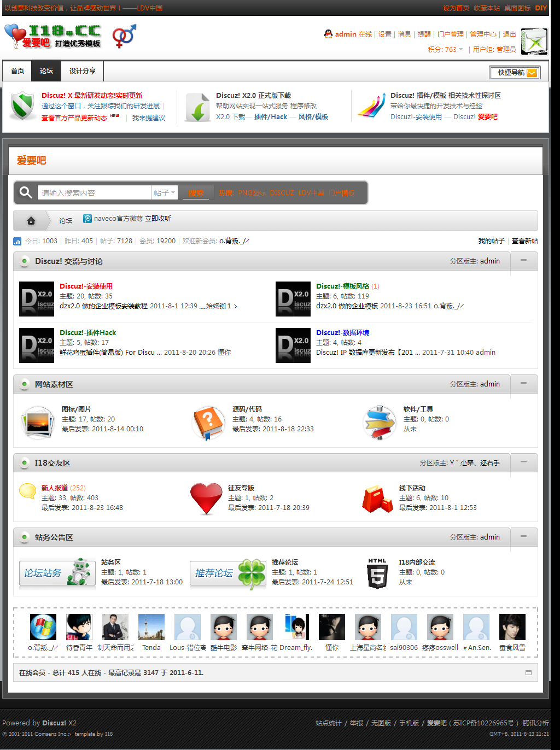Screen dimensions: 560x750
Task: Collapse the 站务公告区 section
Action: [523, 537]
